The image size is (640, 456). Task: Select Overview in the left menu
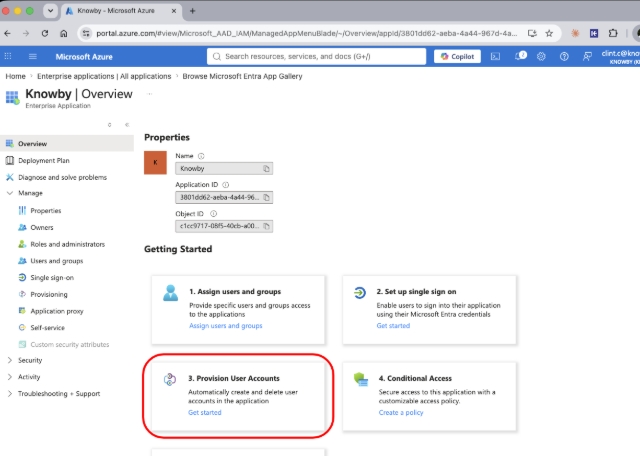[x=67, y=144]
